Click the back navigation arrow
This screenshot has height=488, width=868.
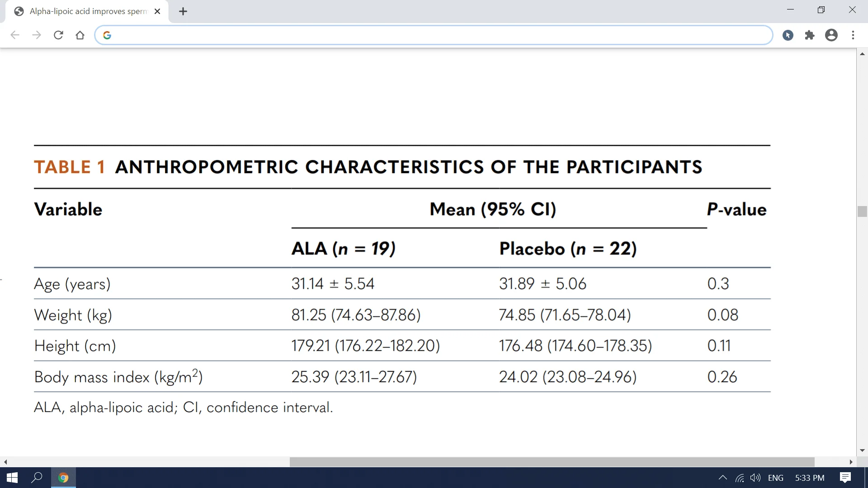coord(15,35)
